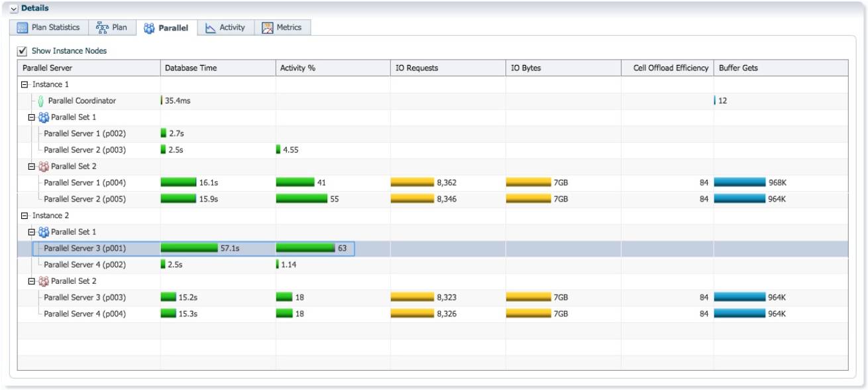
Task: Click blue group icon of Instance 2 Parallel Set 1
Action: 43,232
